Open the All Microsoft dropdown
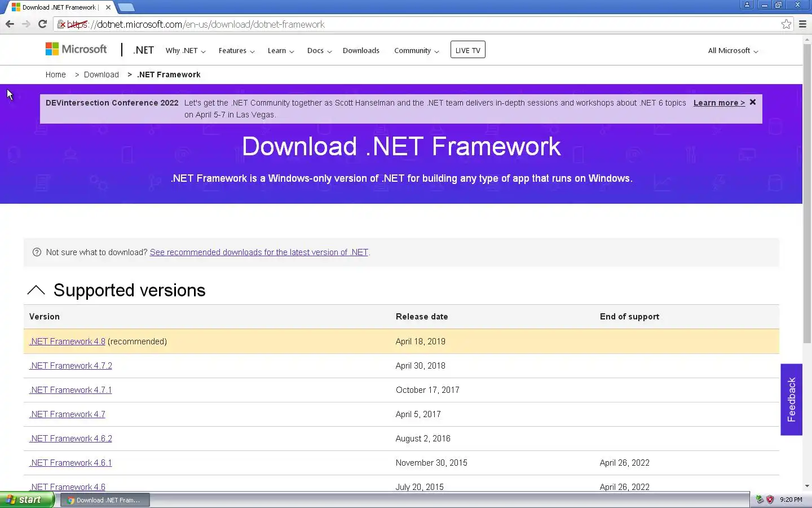 tap(733, 51)
